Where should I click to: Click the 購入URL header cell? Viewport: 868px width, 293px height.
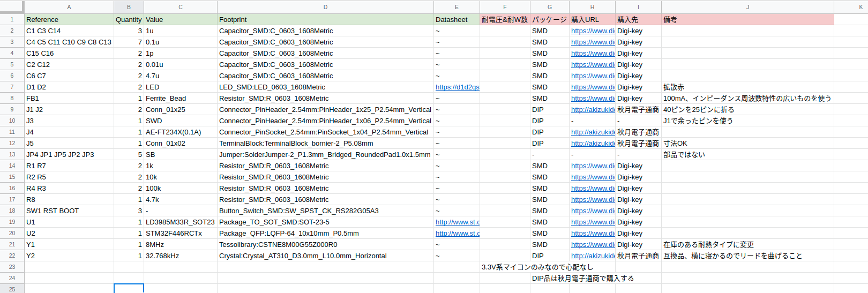point(592,19)
